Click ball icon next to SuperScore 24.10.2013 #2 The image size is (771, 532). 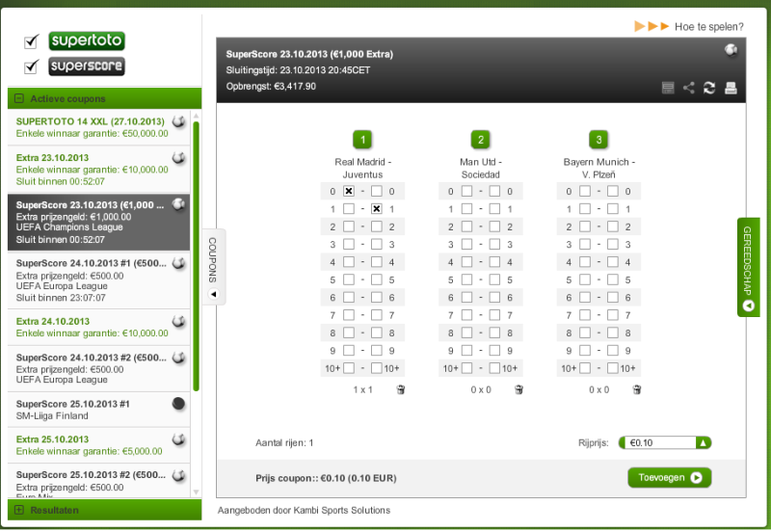click(178, 358)
